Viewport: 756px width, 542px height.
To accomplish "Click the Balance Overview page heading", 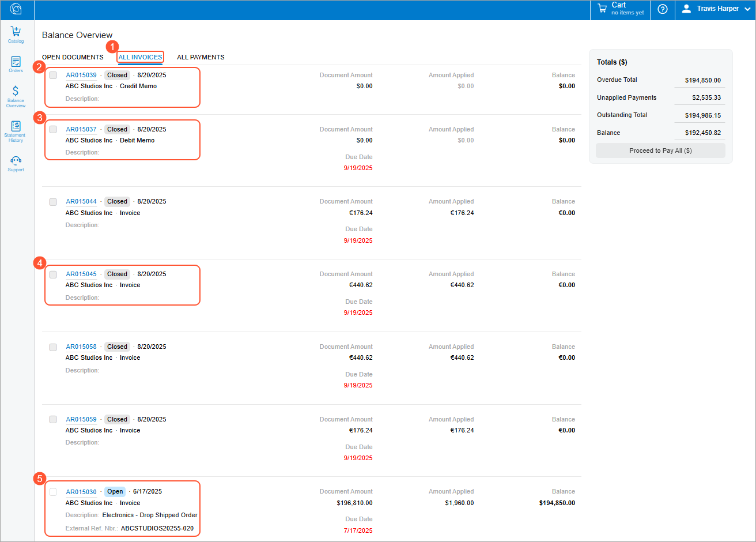I will tap(77, 35).
